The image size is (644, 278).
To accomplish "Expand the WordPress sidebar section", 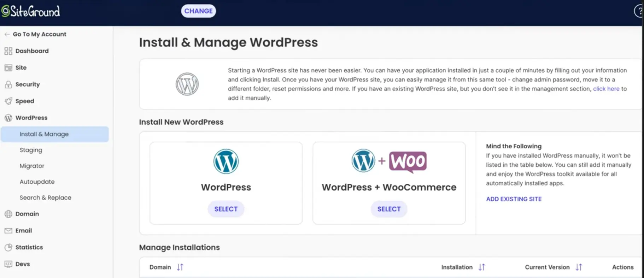I will (x=31, y=118).
